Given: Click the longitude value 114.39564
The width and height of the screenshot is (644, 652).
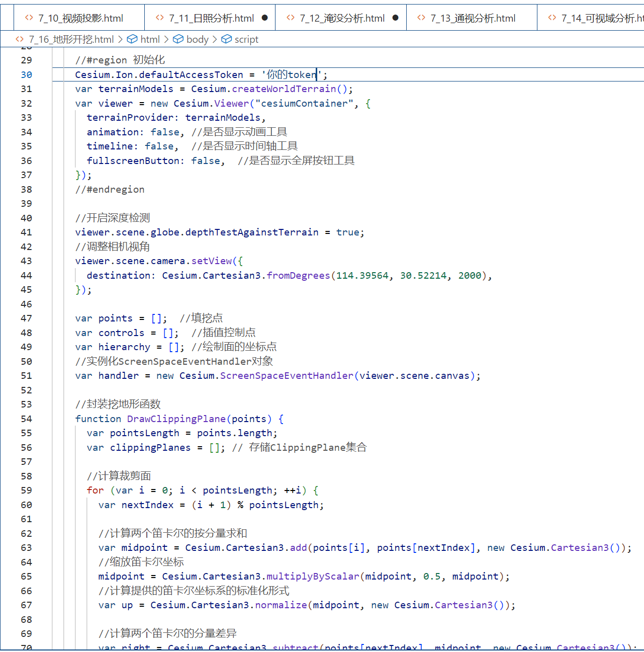Looking at the screenshot, I should tap(362, 275).
